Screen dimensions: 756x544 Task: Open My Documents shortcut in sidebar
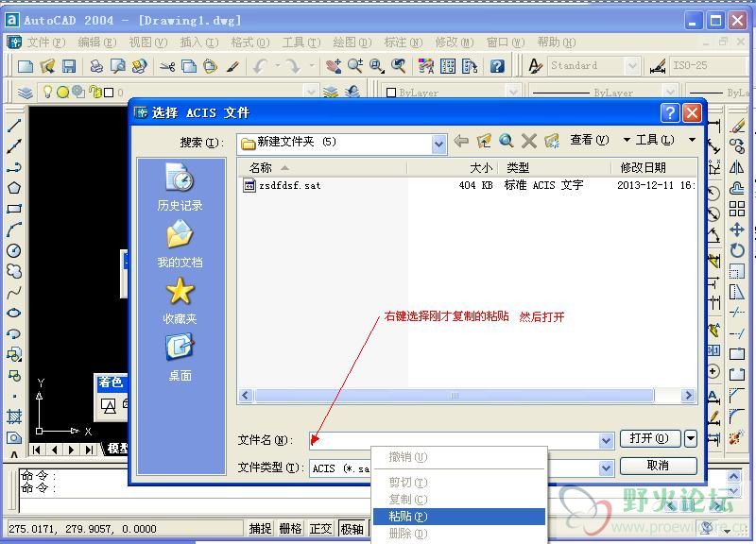(x=180, y=244)
